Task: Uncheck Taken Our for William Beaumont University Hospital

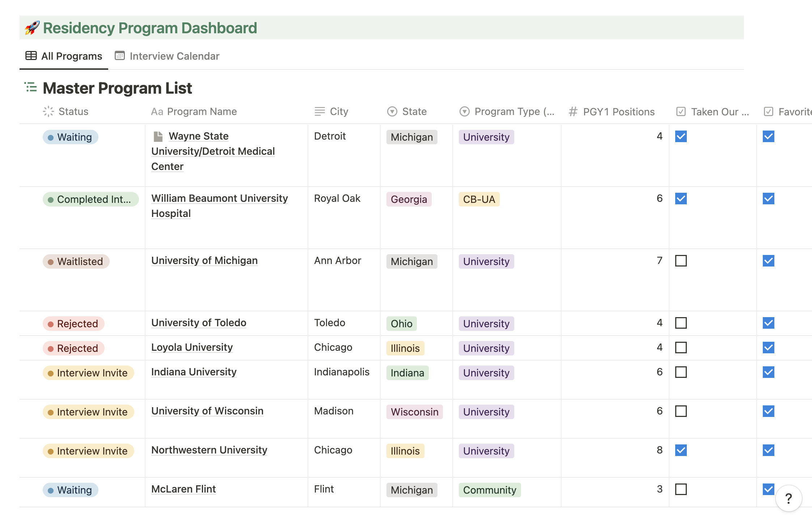Action: tap(681, 199)
